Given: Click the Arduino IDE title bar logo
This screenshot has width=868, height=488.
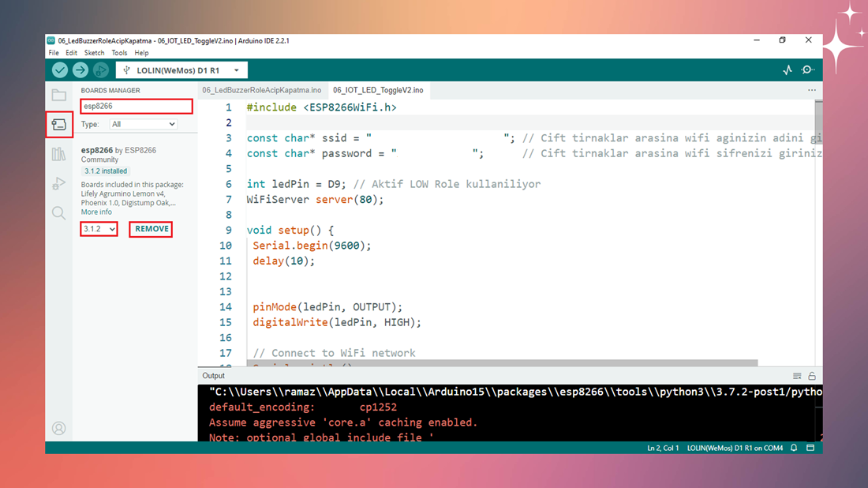Looking at the screenshot, I should click(x=51, y=40).
